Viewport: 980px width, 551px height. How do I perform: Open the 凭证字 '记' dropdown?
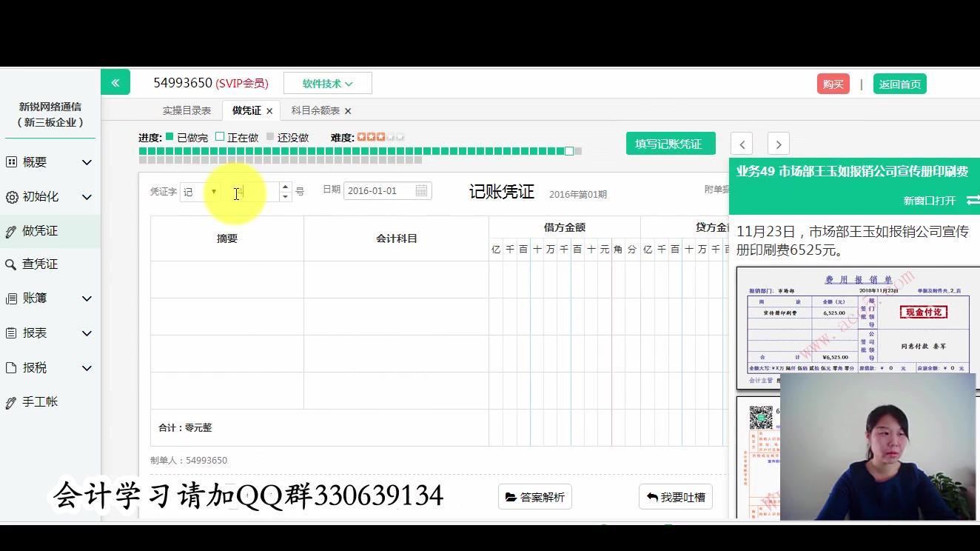tap(214, 192)
